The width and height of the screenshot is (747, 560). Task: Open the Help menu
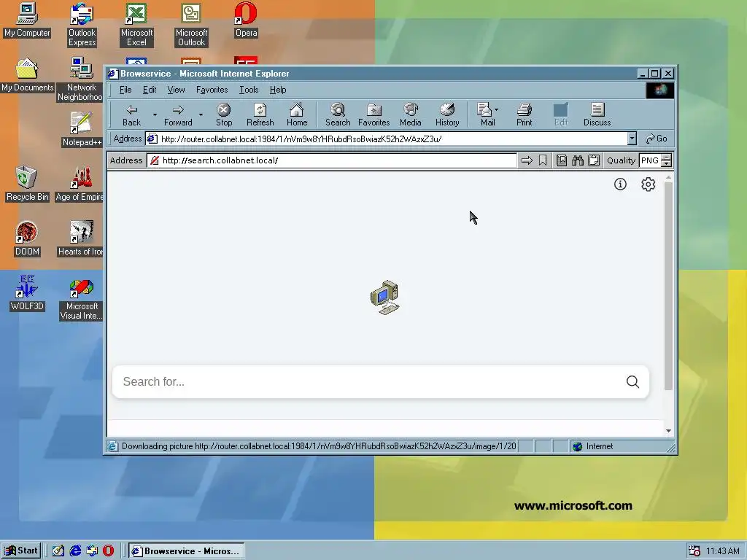tap(278, 90)
